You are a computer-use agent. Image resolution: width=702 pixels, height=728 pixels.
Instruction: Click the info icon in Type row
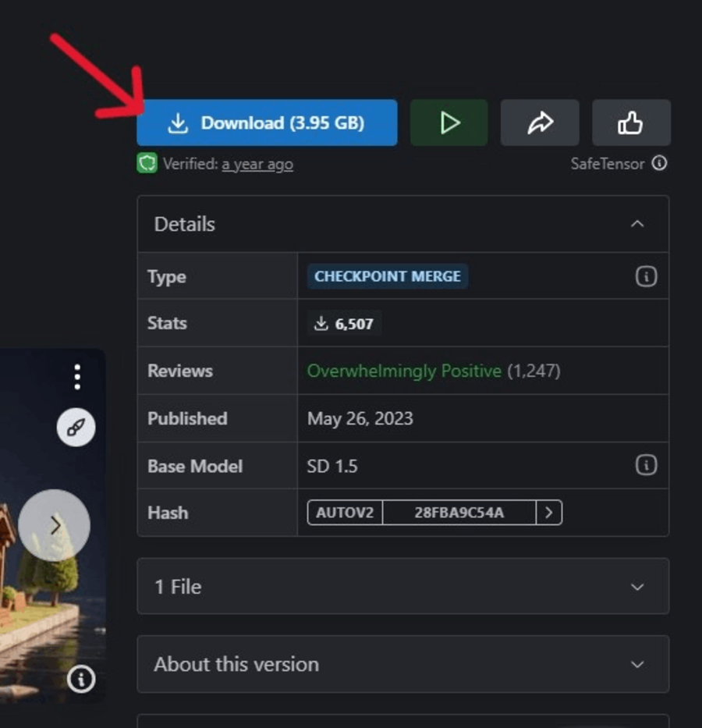[646, 276]
